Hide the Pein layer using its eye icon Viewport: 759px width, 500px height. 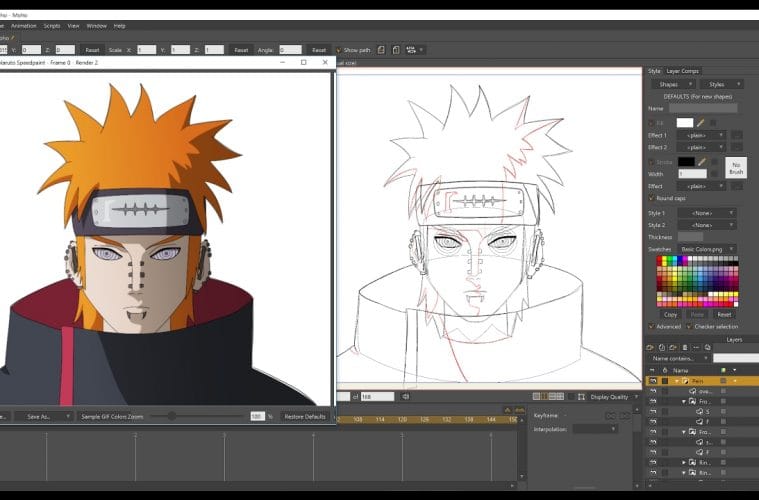tap(652, 381)
